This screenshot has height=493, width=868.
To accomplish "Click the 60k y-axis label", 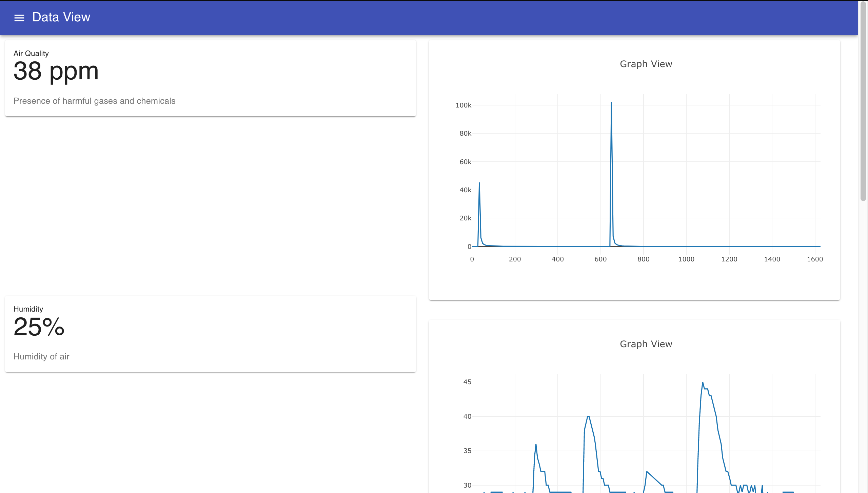I will [x=465, y=162].
